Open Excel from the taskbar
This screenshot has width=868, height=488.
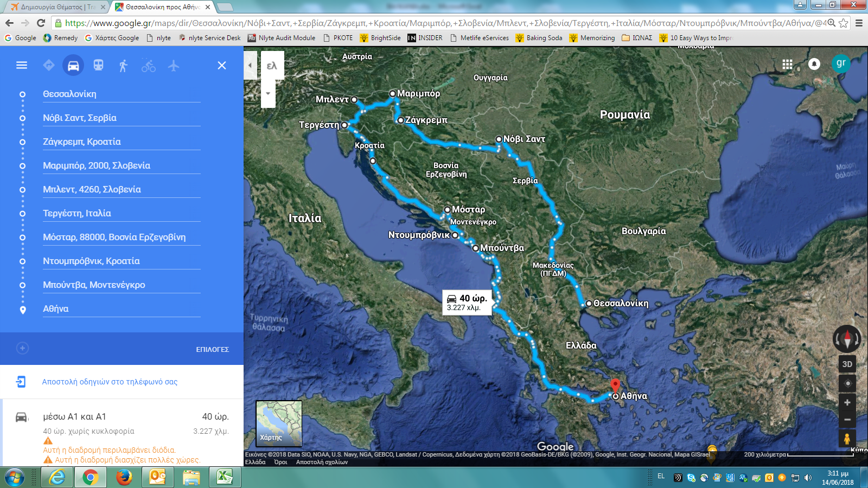(225, 478)
